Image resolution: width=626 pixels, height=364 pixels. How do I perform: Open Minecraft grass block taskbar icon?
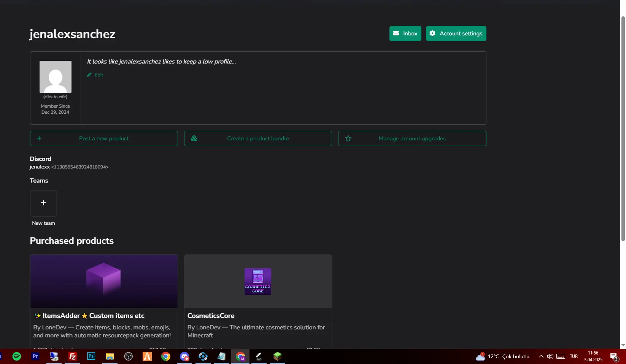[x=278, y=356]
